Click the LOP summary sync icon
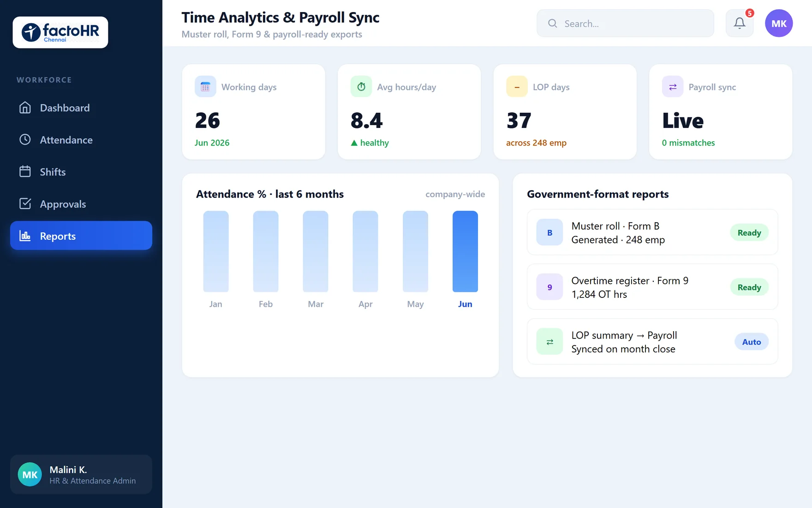812x508 pixels. 549,342
